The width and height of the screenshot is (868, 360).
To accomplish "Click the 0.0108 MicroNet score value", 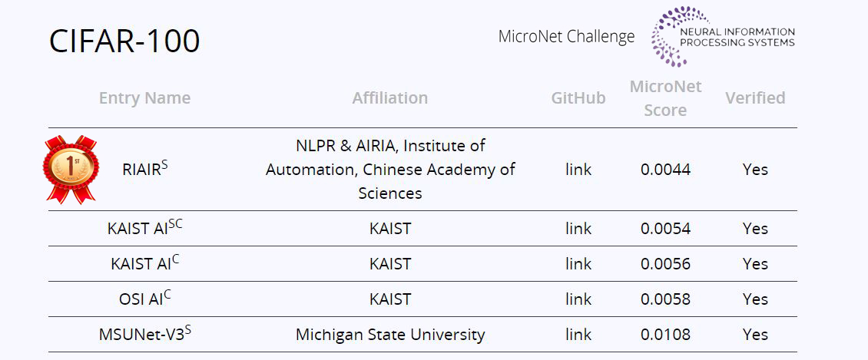I will click(x=665, y=334).
